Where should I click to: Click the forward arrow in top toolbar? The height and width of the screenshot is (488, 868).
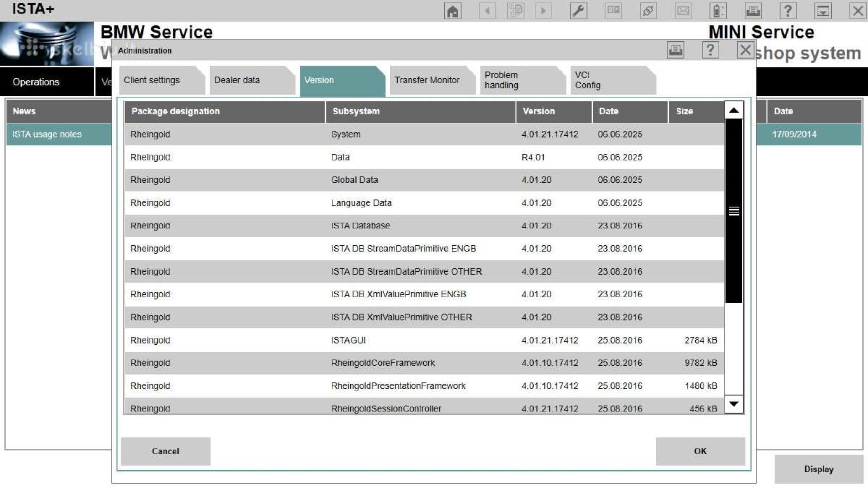542,11
